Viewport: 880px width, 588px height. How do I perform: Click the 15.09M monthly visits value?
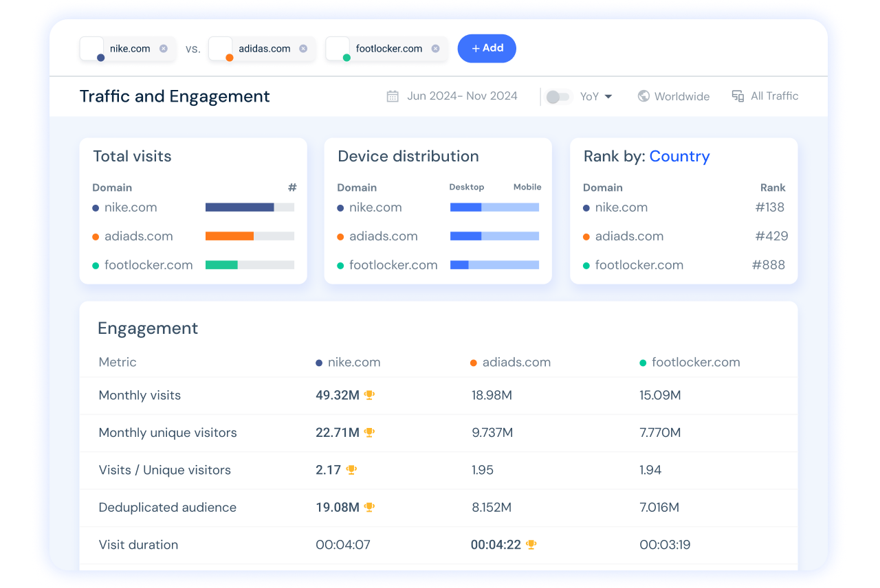point(660,395)
